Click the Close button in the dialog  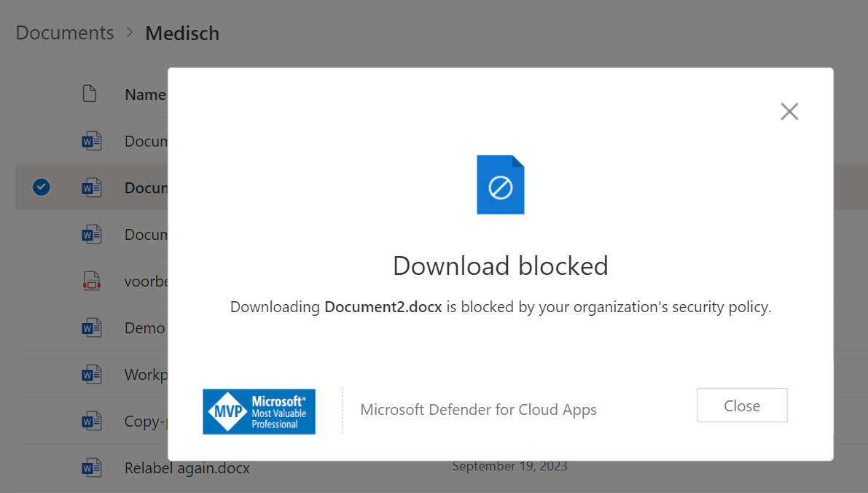(x=742, y=405)
